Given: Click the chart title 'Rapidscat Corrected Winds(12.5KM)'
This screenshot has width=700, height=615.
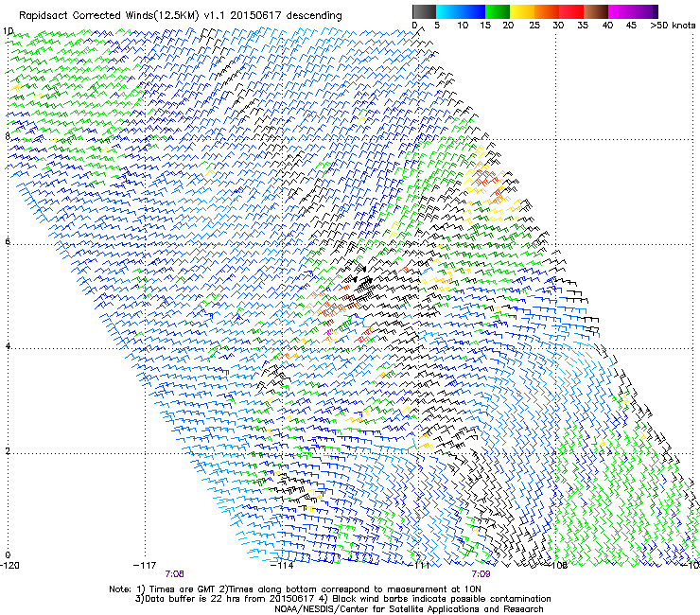Looking at the screenshot, I should pyautogui.click(x=109, y=16).
